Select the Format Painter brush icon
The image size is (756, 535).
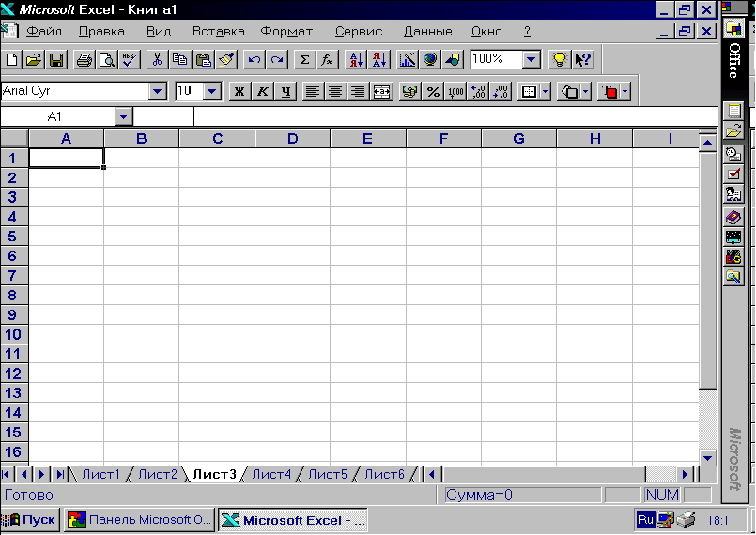click(x=226, y=60)
